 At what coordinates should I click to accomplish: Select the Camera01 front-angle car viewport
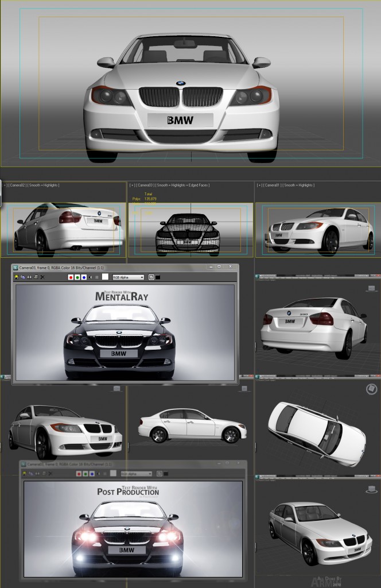pos(318,230)
